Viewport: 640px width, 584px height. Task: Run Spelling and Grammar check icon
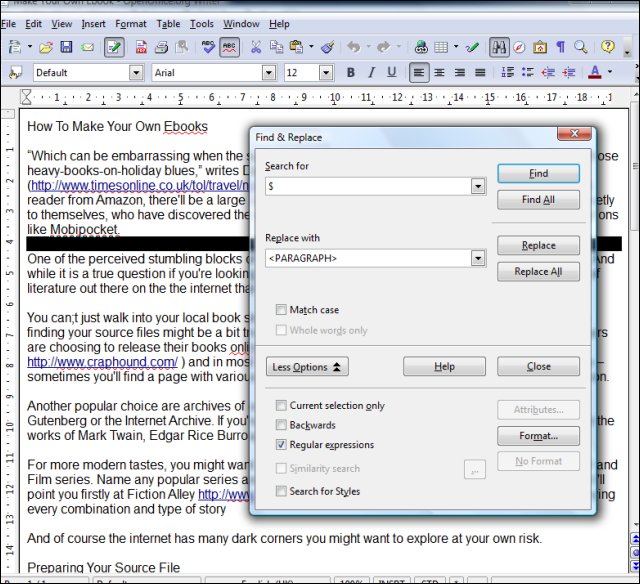click(208, 47)
